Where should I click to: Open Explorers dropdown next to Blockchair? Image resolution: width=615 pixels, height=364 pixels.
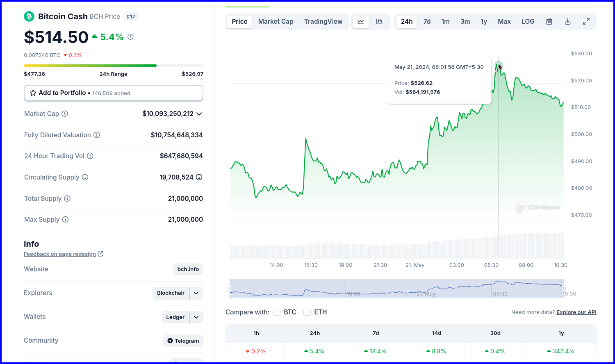[196, 293]
